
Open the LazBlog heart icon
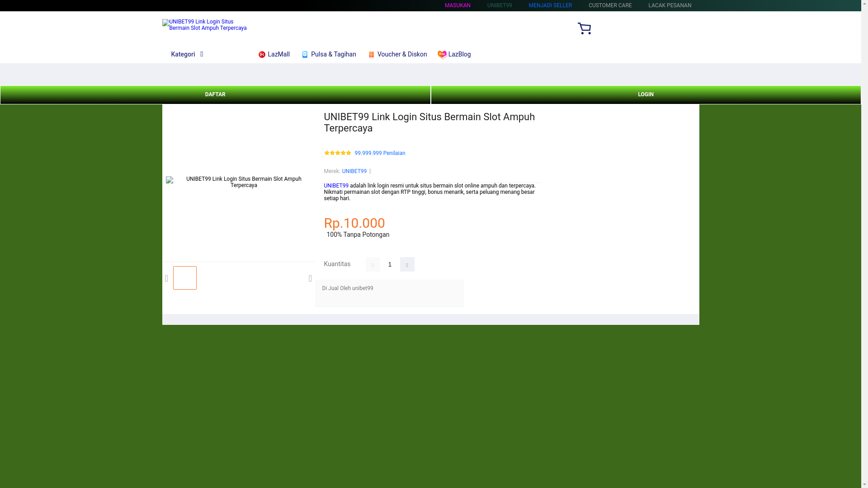point(442,55)
